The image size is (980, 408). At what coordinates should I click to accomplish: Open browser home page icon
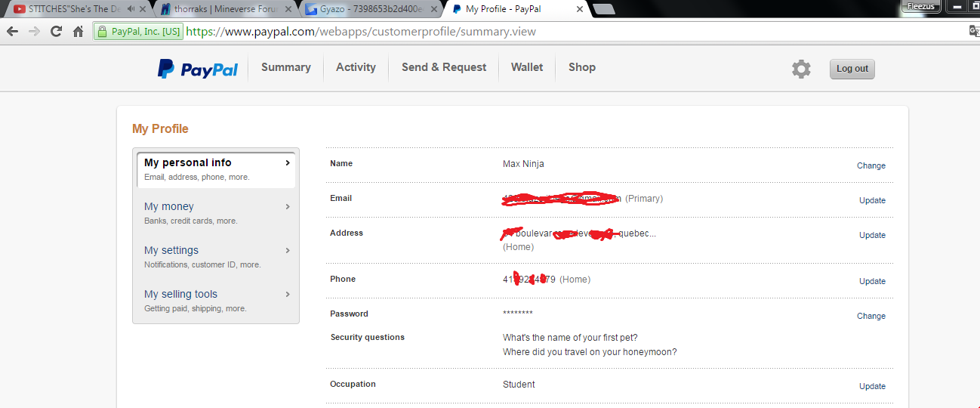(78, 32)
